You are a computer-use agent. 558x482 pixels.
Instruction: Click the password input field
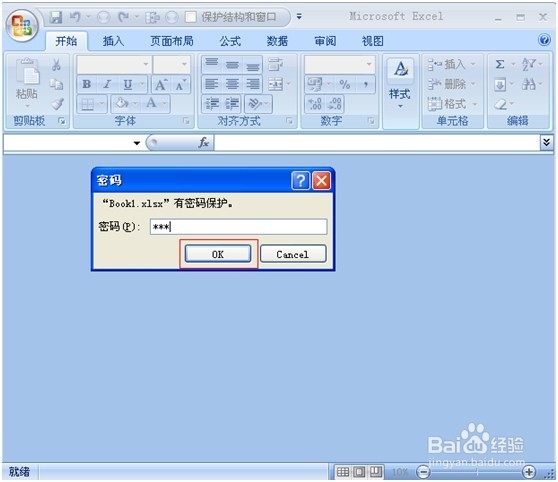click(238, 227)
